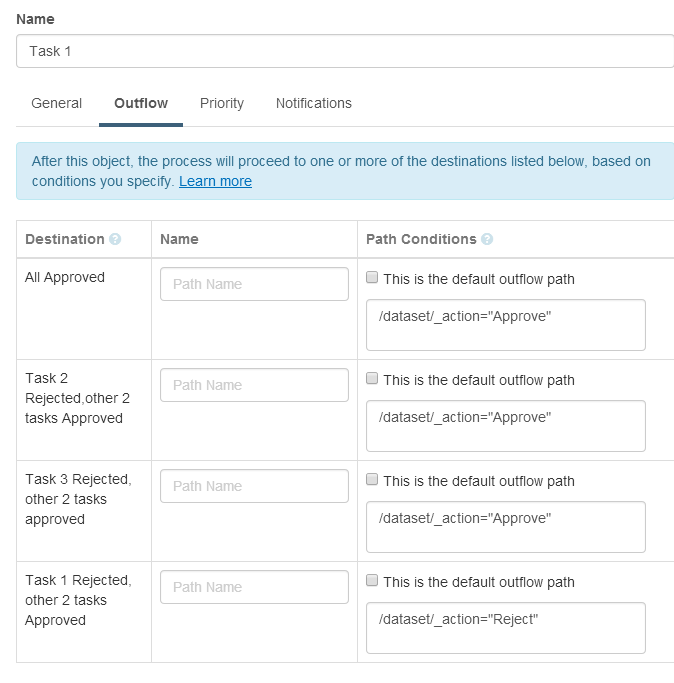Focus Path Name field for All Approved
This screenshot has height=683, width=674.
coord(254,284)
